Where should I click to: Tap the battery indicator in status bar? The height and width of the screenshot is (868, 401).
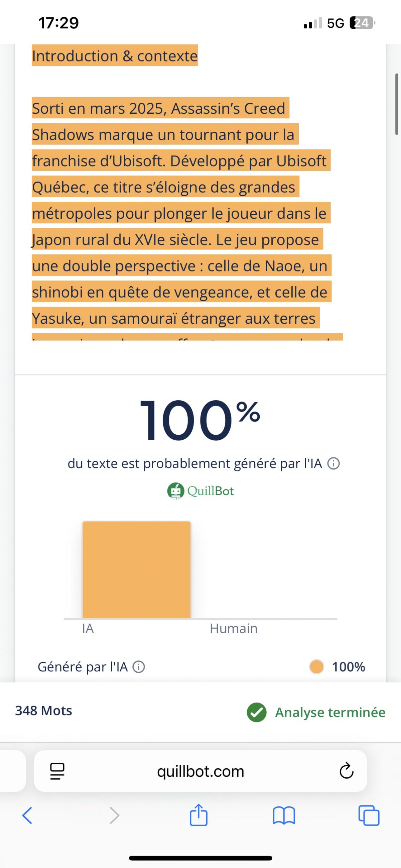tap(362, 23)
